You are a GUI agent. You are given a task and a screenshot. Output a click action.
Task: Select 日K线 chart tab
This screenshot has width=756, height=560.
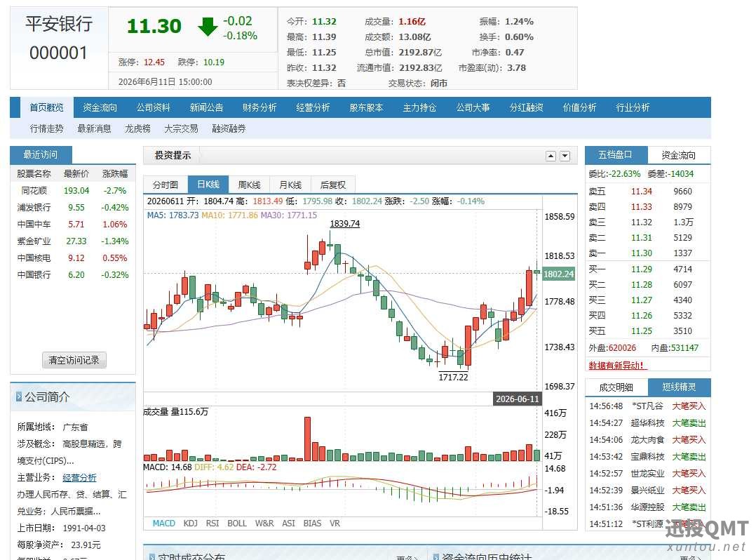point(208,185)
